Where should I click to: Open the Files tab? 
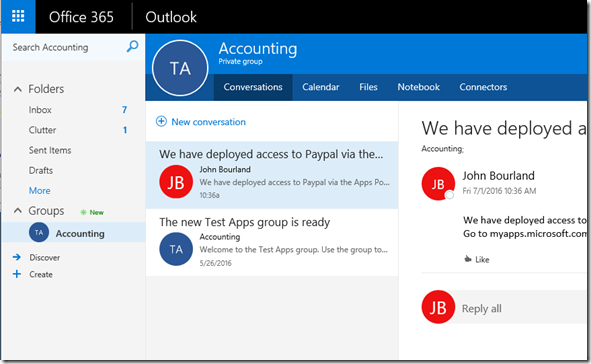[368, 87]
